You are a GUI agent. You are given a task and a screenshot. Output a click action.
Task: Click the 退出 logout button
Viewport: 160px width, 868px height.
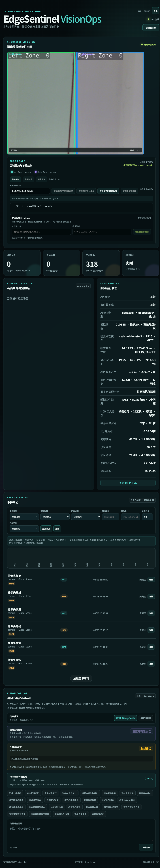(155, 11)
